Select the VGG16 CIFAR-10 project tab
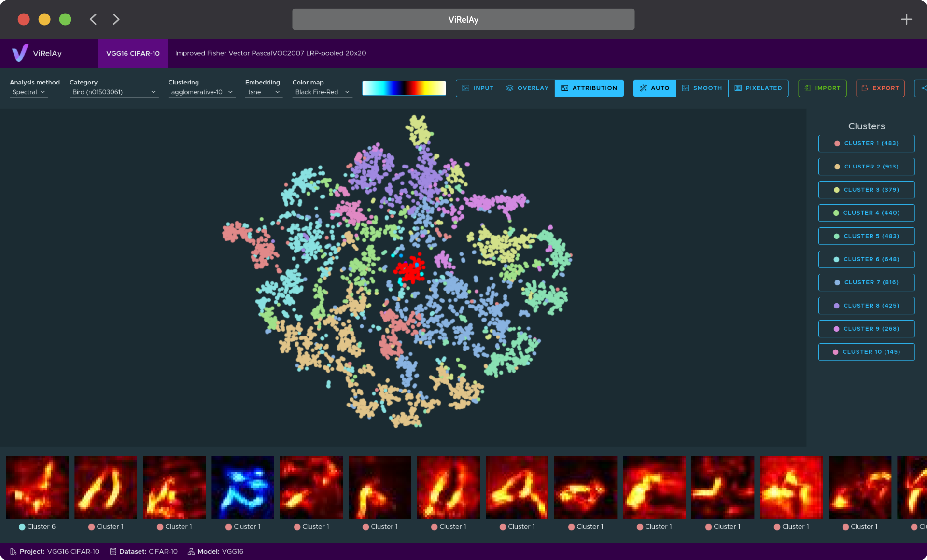This screenshot has width=927, height=560. coord(133,53)
